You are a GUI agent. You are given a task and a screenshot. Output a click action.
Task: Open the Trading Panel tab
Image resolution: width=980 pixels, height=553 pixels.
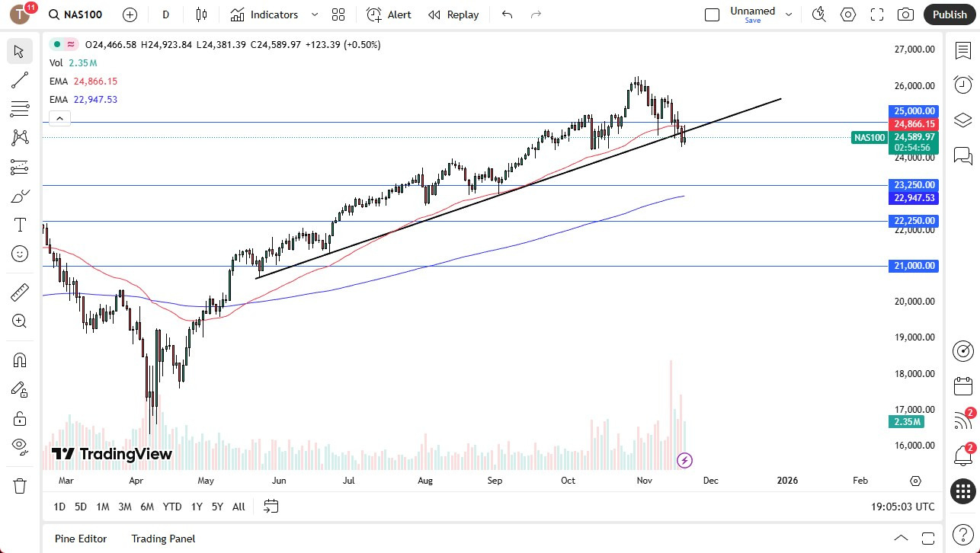click(163, 539)
